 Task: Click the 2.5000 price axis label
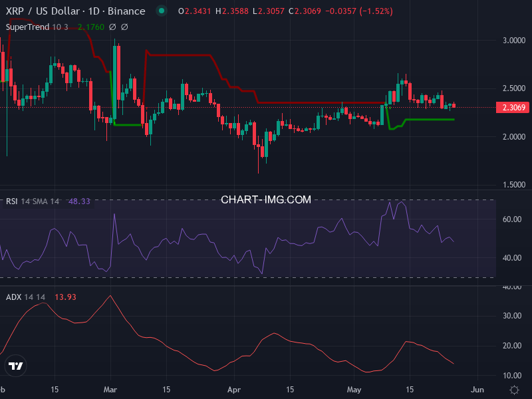pyautogui.click(x=514, y=88)
